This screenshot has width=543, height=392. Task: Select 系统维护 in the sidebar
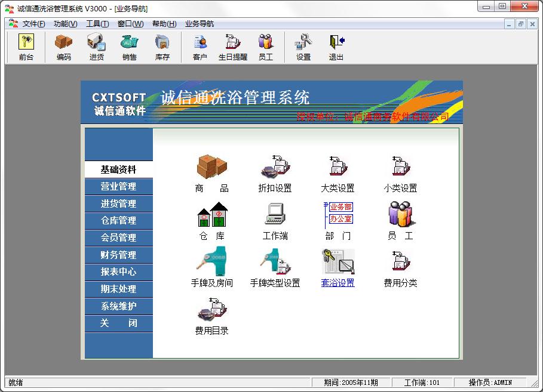tap(118, 306)
